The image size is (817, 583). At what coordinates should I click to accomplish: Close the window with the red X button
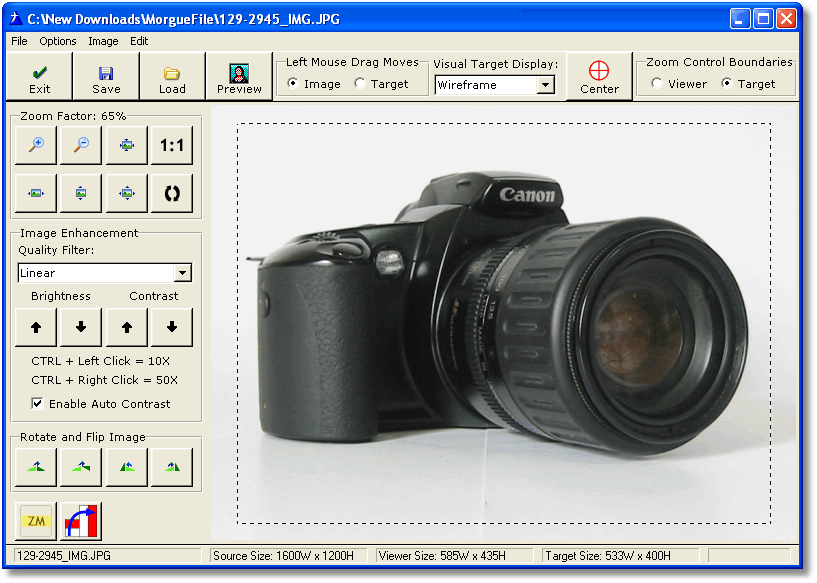tap(787, 19)
